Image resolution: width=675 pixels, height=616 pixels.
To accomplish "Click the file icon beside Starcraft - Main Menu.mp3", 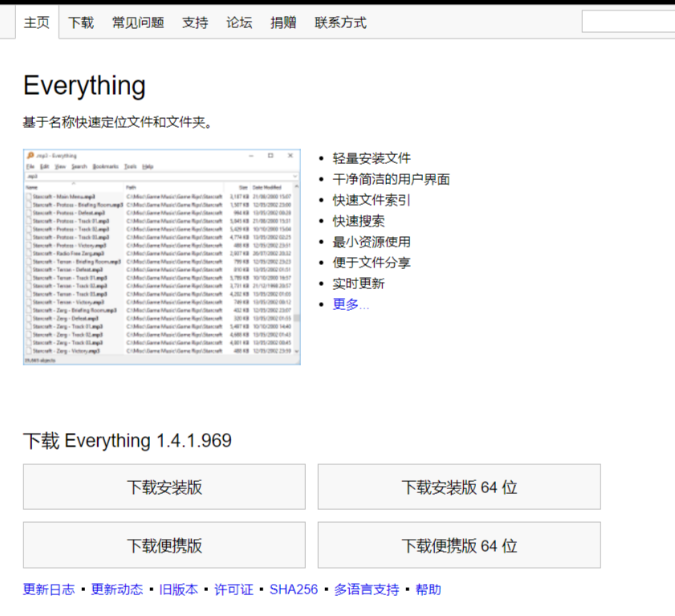I will point(29,196).
